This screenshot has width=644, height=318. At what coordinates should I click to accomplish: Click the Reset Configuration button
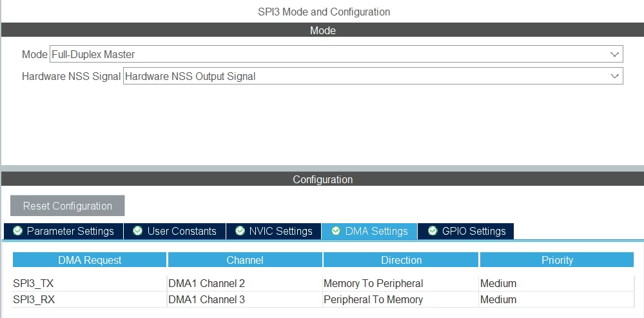pos(67,205)
